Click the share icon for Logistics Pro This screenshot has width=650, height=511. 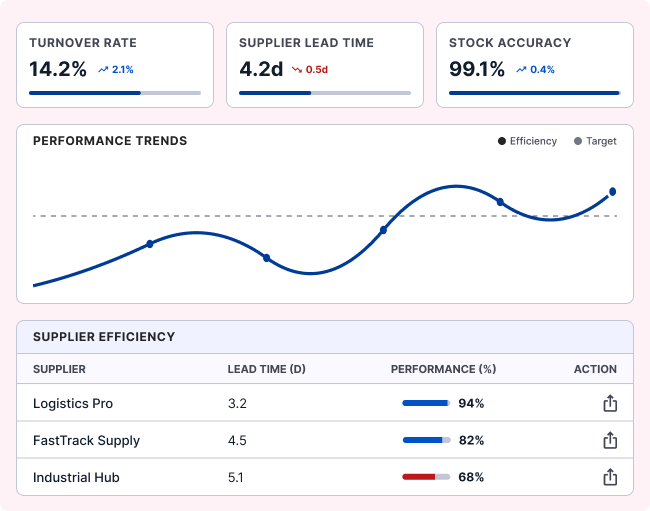pos(610,403)
